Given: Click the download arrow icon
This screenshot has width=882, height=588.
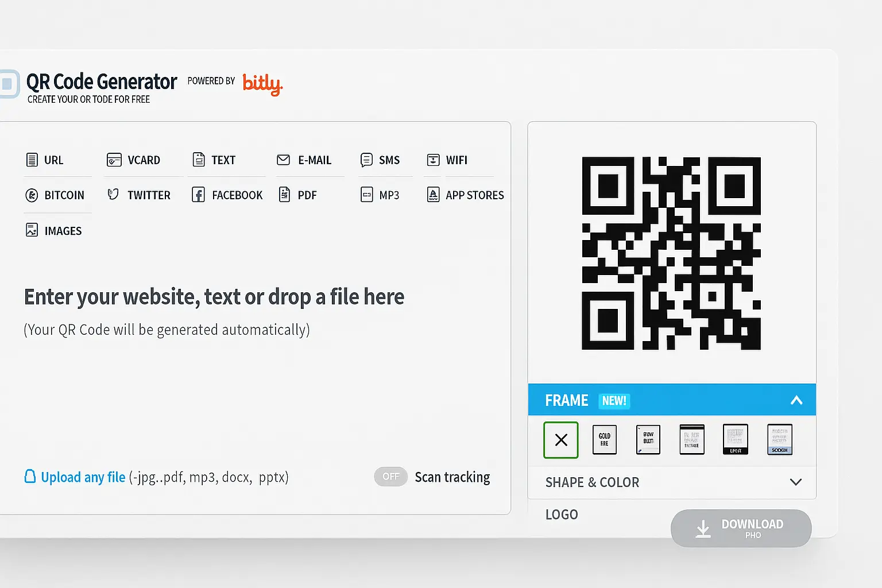Looking at the screenshot, I should 703,528.
